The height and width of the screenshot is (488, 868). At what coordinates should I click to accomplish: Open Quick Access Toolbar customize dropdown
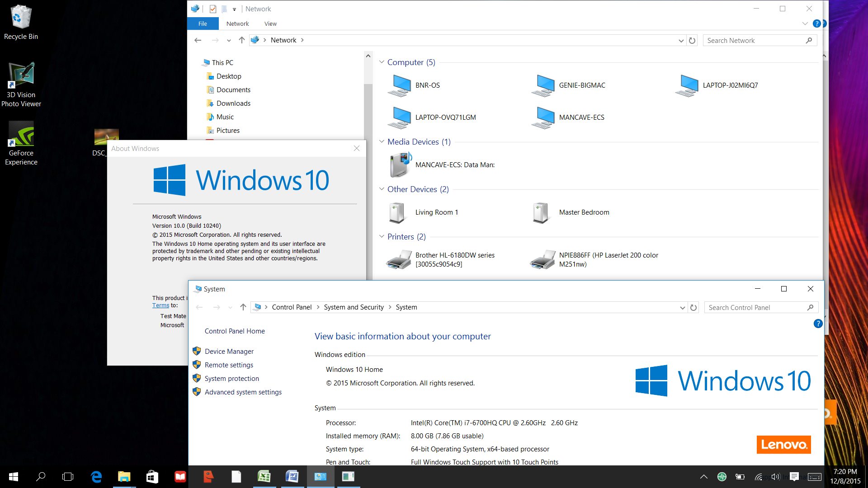click(x=234, y=9)
